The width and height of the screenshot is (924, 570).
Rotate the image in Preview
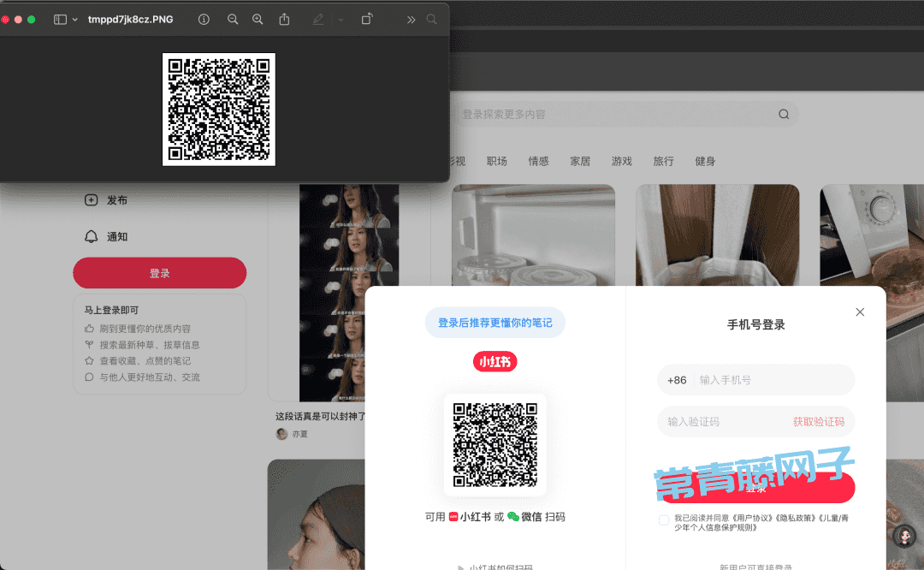tap(366, 19)
